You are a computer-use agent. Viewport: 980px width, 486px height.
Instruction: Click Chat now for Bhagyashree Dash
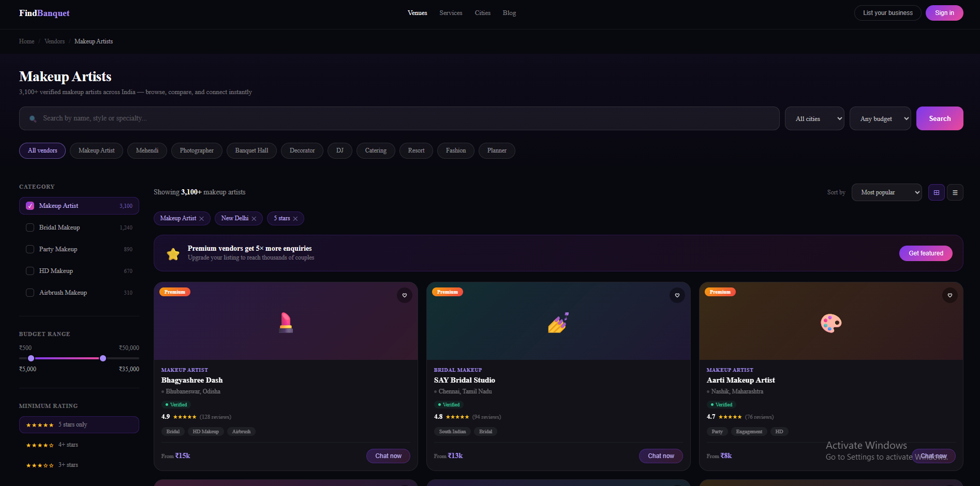coord(388,456)
